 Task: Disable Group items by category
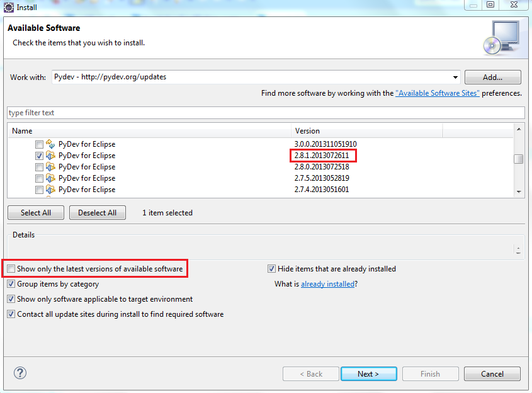(x=11, y=283)
